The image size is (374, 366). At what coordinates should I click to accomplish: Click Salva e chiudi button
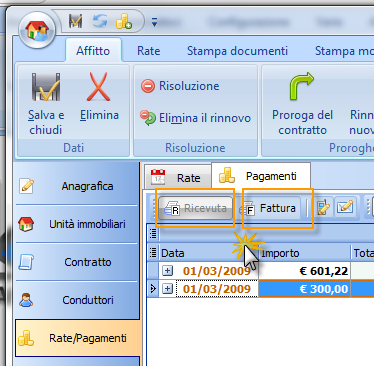coord(46,104)
